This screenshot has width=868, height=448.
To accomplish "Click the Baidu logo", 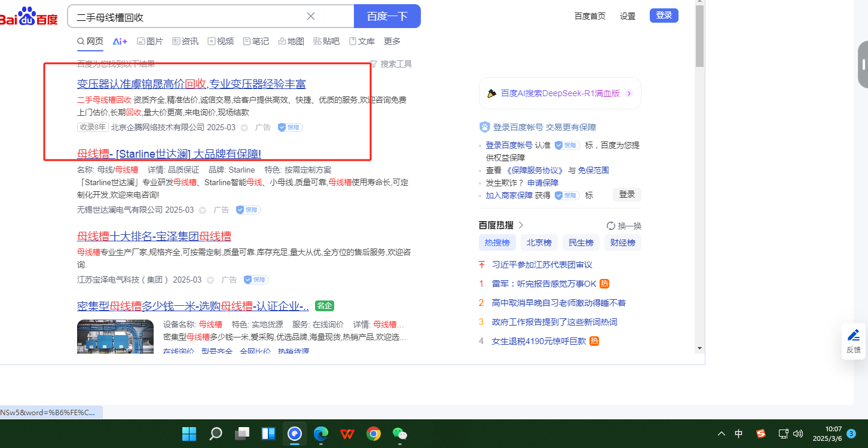I will coord(29,17).
